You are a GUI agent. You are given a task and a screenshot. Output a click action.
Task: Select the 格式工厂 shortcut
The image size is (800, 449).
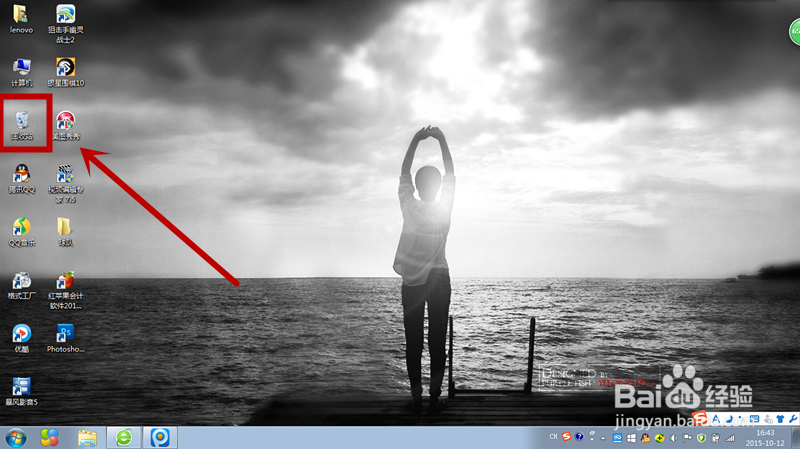[21, 285]
